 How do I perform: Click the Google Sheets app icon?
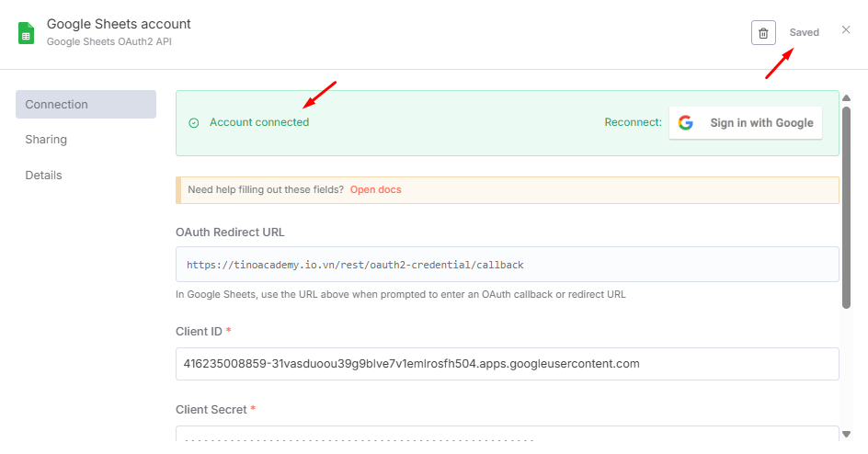(26, 33)
